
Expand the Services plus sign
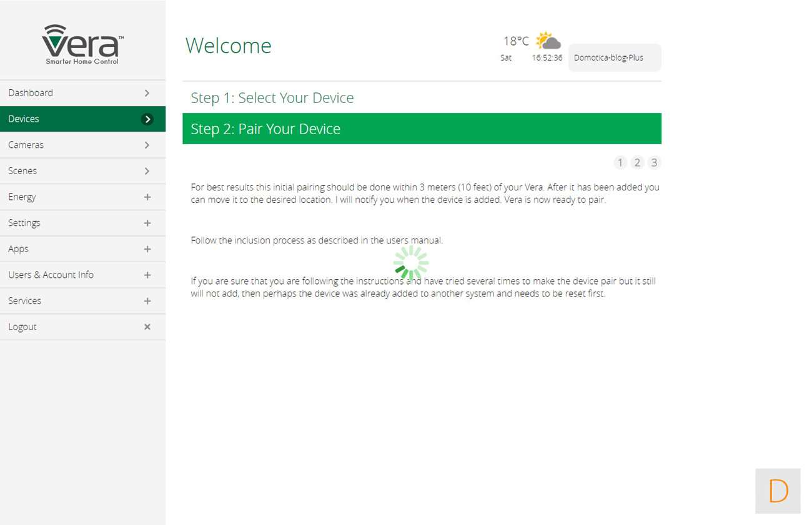click(147, 301)
